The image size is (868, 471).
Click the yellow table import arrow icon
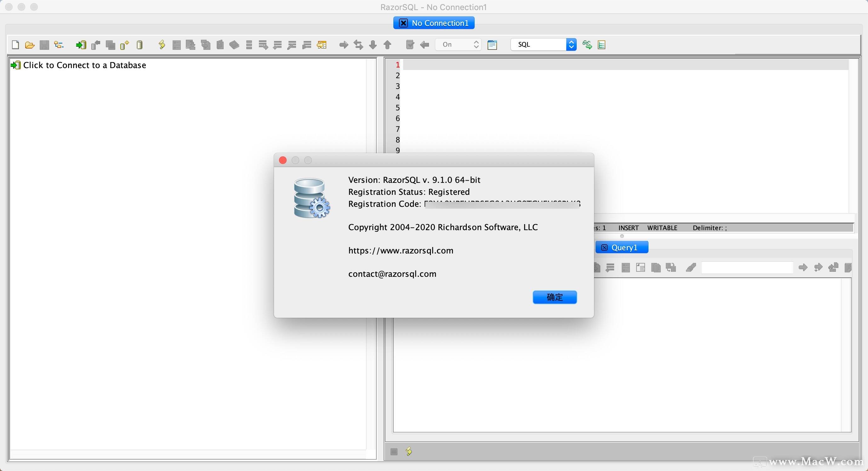(x=322, y=44)
